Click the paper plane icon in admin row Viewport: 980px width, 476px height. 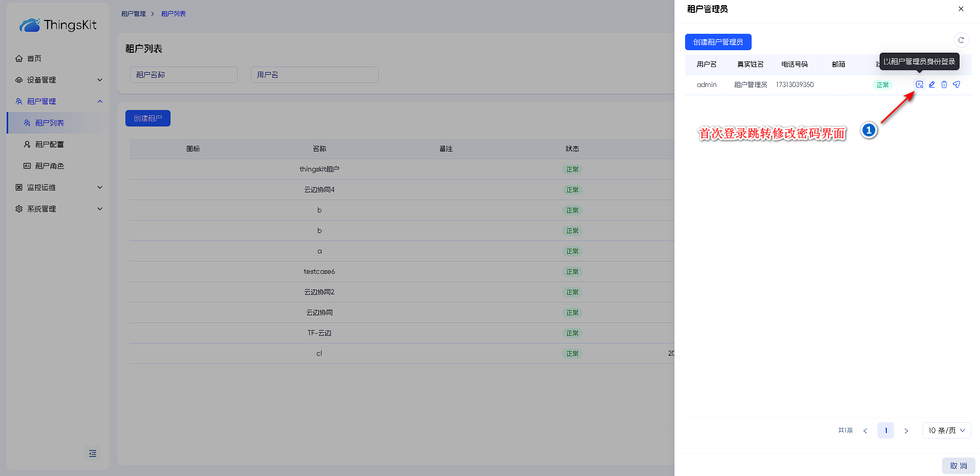pyautogui.click(x=956, y=84)
